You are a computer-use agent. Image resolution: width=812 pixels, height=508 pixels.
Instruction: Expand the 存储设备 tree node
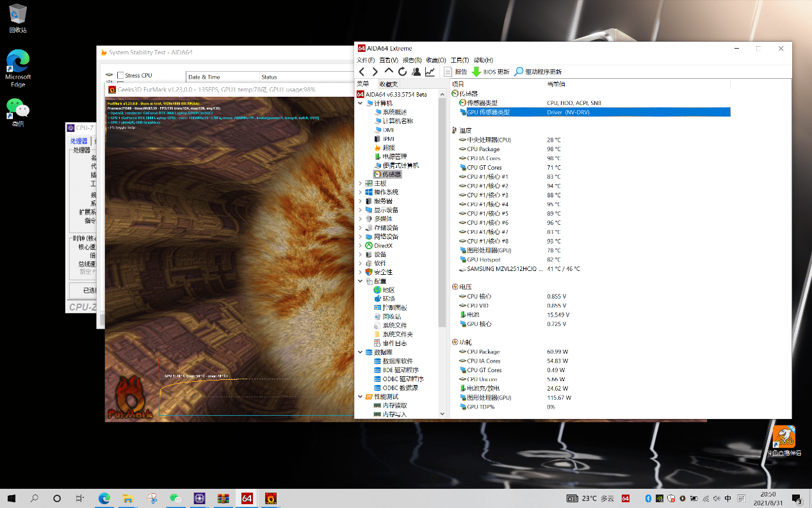[x=360, y=228]
